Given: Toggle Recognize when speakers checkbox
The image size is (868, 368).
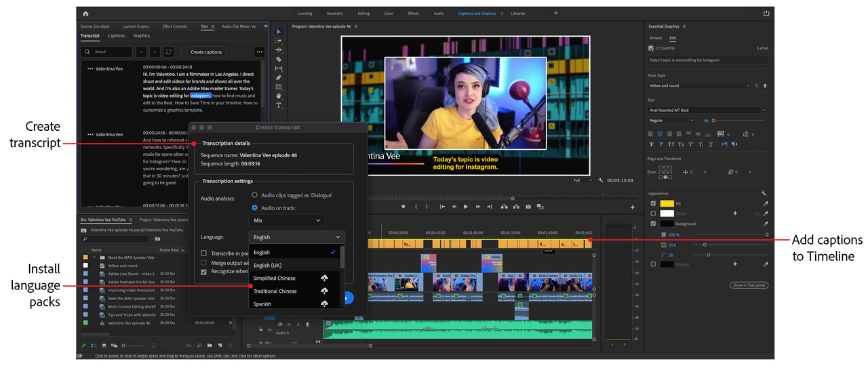Looking at the screenshot, I should coord(204,272).
